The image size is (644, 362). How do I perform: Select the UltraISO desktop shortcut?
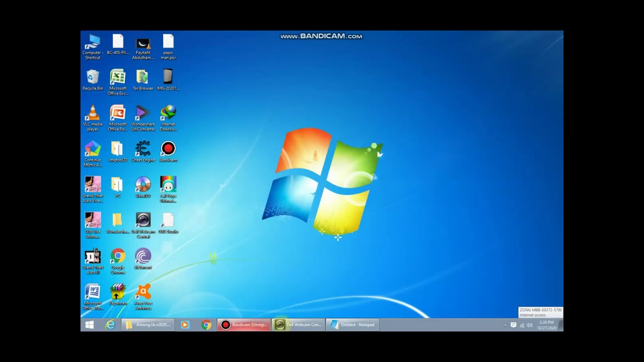pos(143,188)
